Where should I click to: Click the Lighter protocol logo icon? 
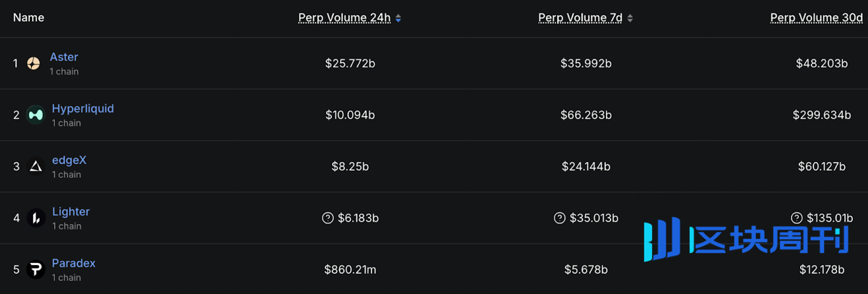click(x=36, y=218)
